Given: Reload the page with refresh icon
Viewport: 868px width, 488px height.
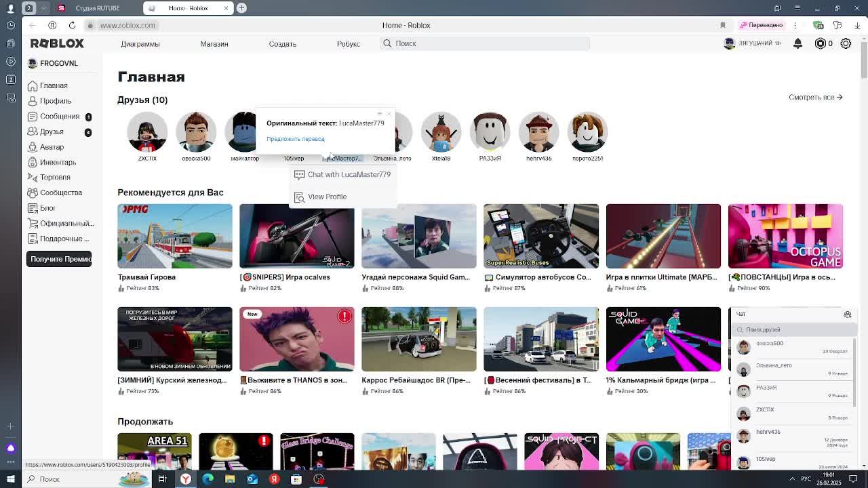Looking at the screenshot, I should point(72,25).
